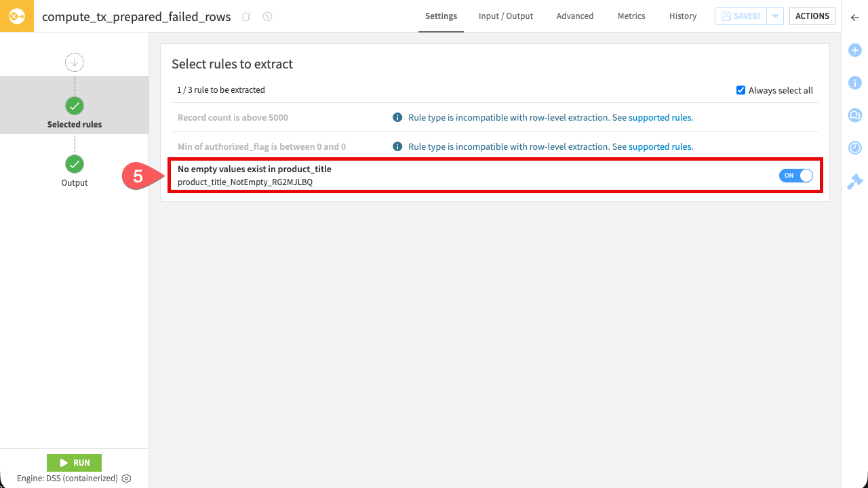Follow supported rules link on Record count row
Viewport: 868px width, 488px height.
pos(660,117)
